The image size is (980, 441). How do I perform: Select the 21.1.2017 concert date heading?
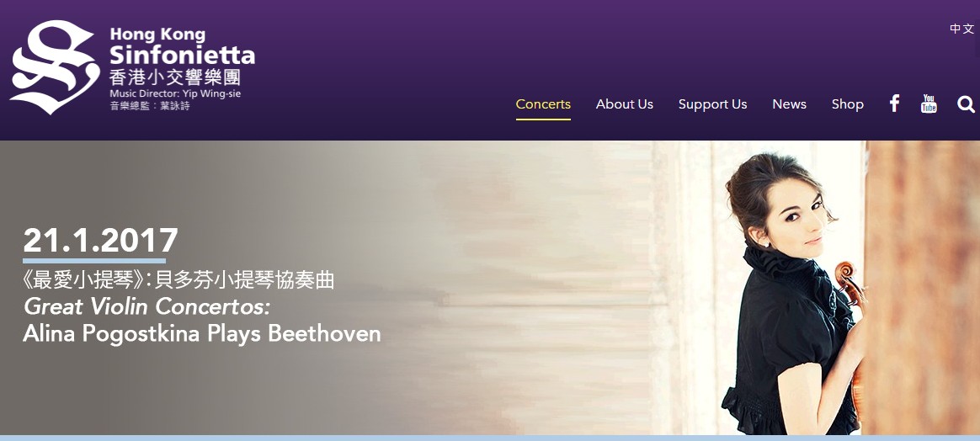click(101, 241)
